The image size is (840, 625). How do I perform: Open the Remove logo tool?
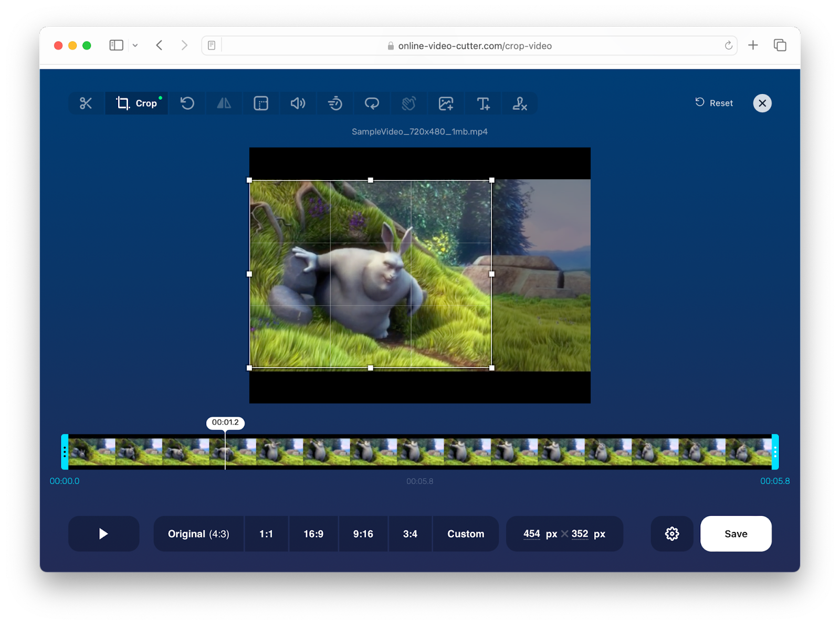click(x=520, y=103)
